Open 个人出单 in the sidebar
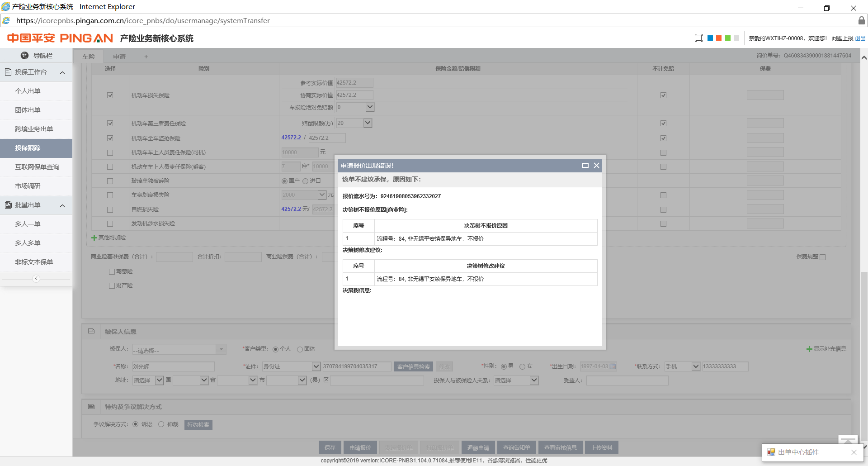 pyautogui.click(x=28, y=91)
